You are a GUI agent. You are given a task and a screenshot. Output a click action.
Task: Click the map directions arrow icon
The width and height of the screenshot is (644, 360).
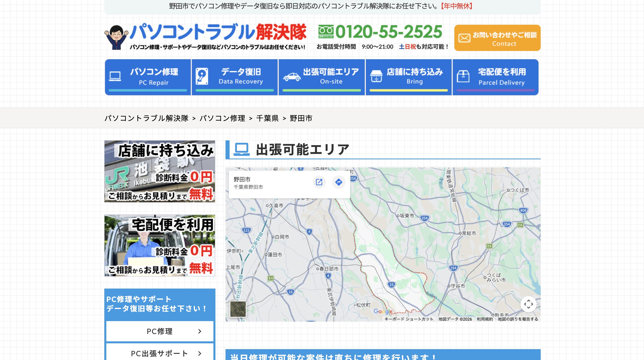point(339,182)
